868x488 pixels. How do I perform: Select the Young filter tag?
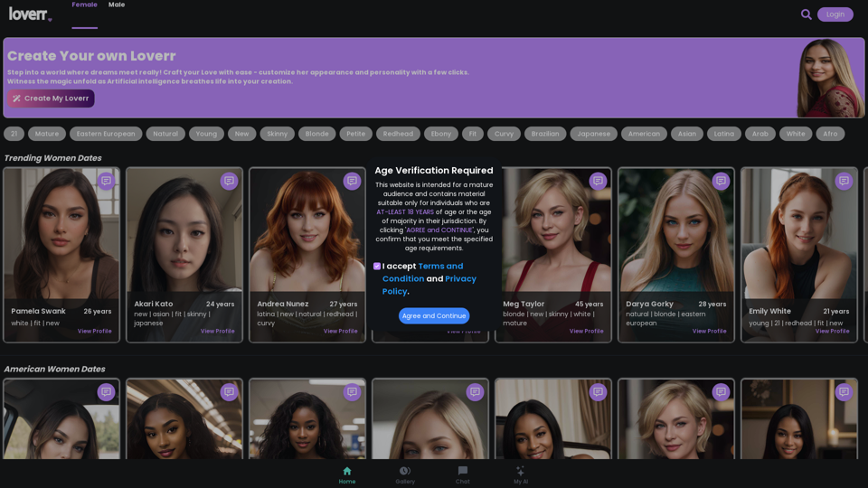(x=206, y=134)
